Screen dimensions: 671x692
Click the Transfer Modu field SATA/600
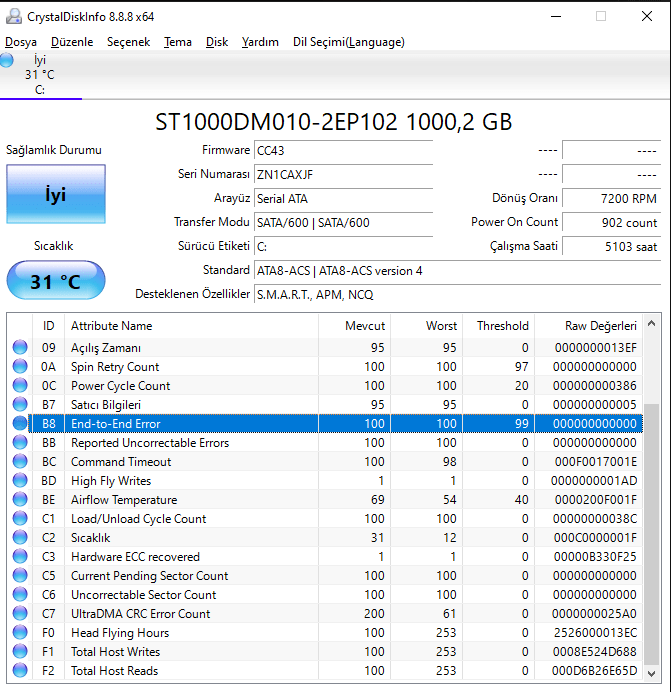coord(343,222)
